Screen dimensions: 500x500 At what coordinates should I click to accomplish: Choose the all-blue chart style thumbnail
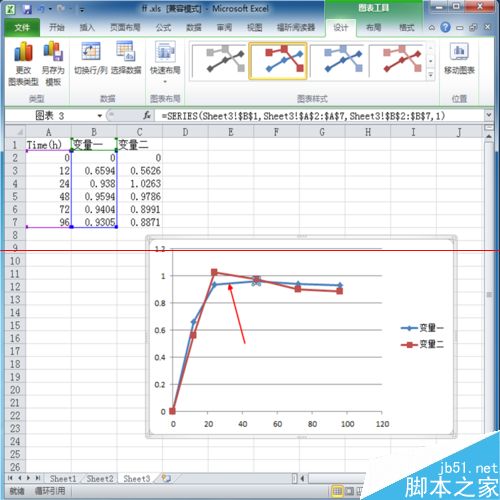[x=338, y=61]
